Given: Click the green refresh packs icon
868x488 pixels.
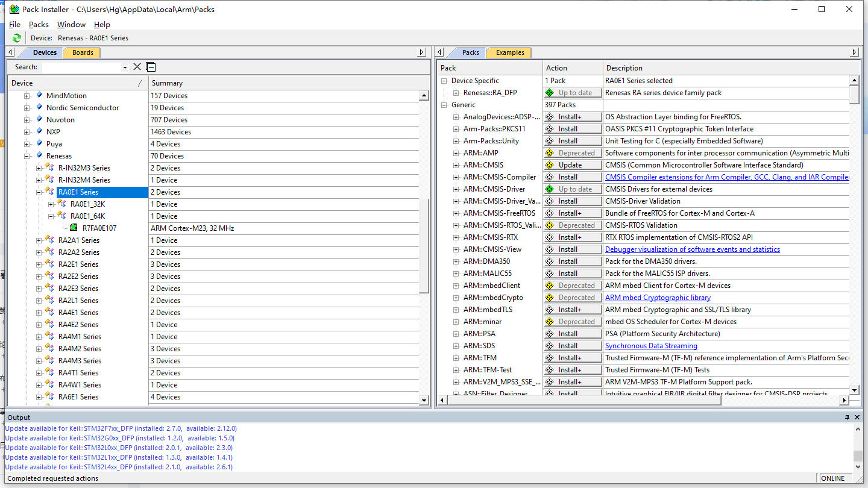Looking at the screenshot, I should 17,38.
